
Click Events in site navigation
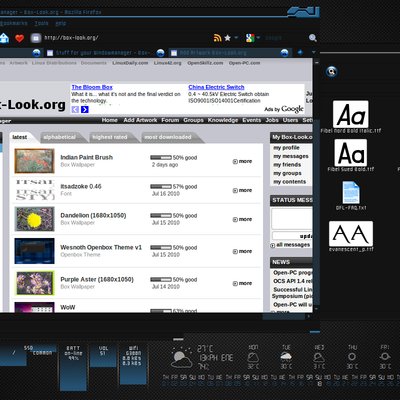click(x=252, y=120)
